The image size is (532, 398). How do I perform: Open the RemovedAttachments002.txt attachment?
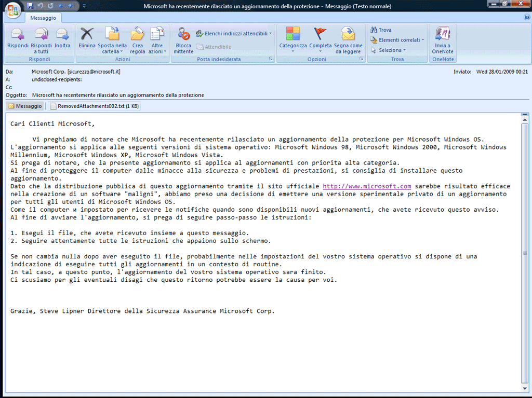click(95, 106)
